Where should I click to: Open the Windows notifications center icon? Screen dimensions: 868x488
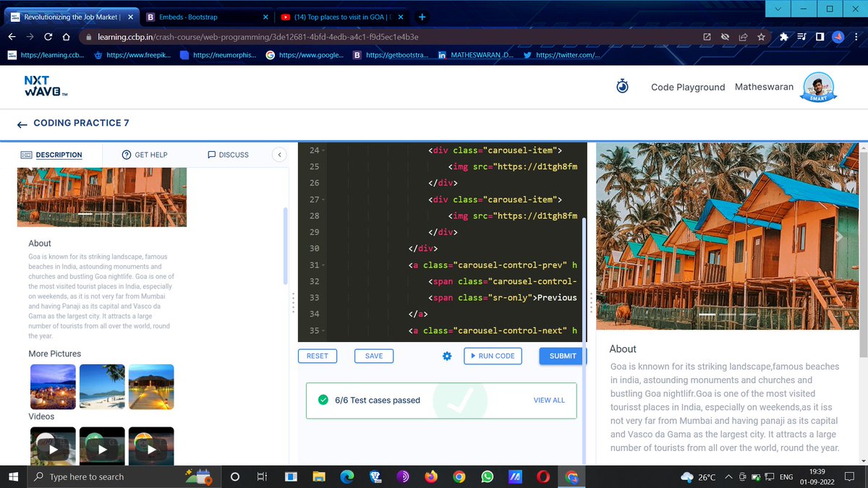(848, 476)
